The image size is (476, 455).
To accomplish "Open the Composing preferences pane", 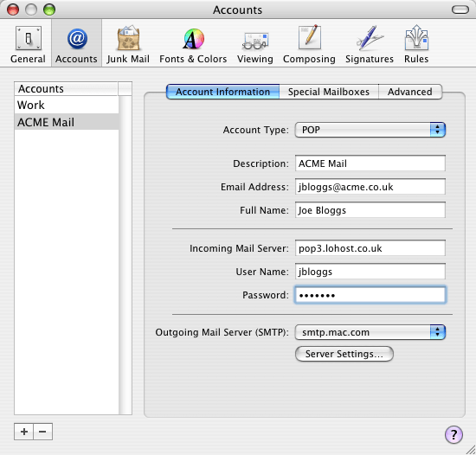I will (x=309, y=45).
